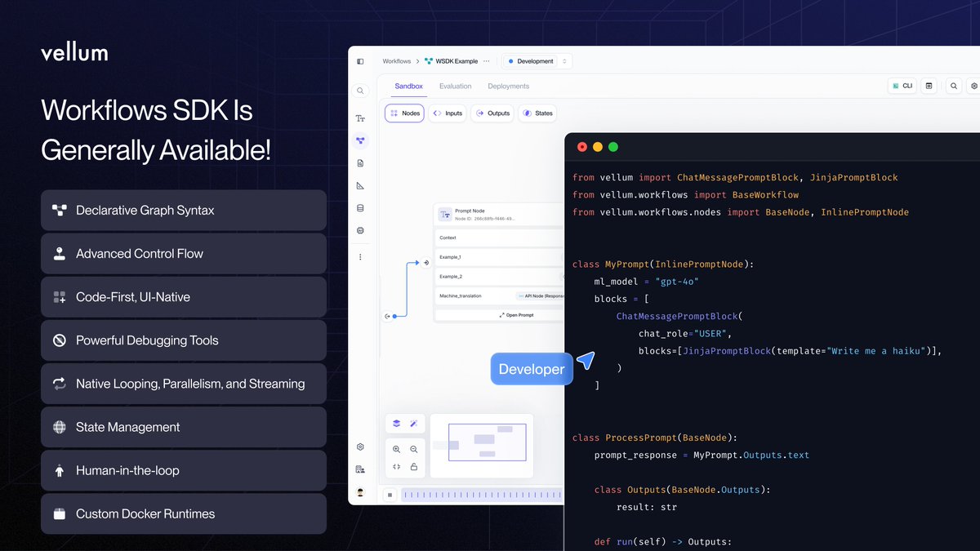Screen dimensions: 980x551
Task: Go to Workflows via the breadcrumb
Action: coord(397,61)
